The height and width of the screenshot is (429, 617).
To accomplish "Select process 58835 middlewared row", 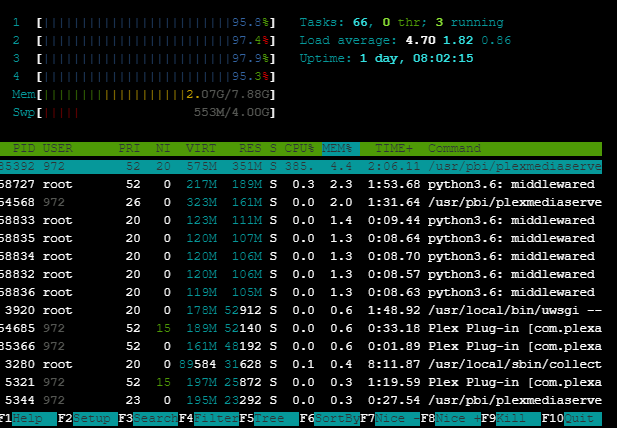I will pos(301,239).
